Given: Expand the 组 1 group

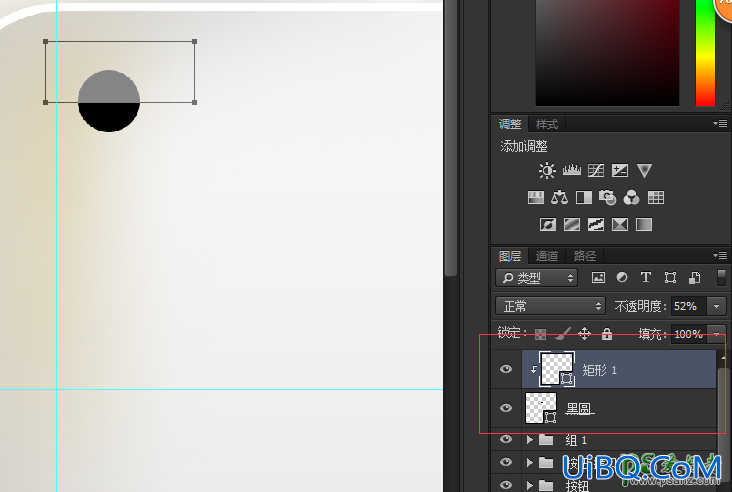Looking at the screenshot, I should coord(529,440).
